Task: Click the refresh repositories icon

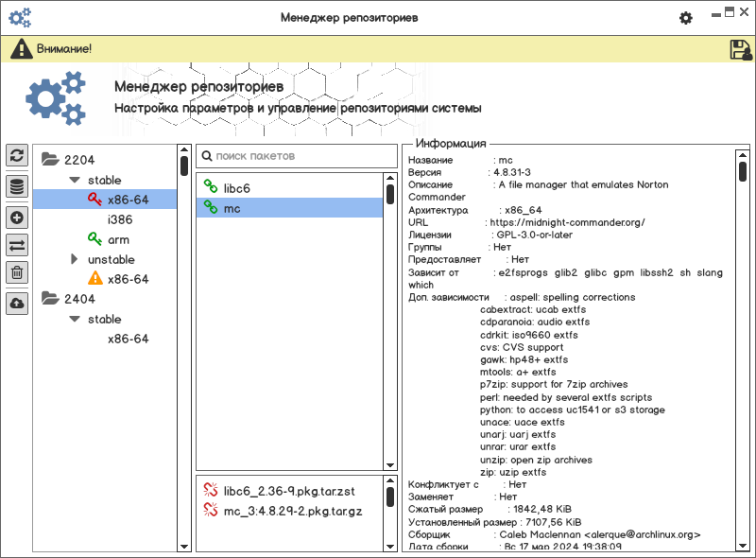Action: click(x=17, y=156)
